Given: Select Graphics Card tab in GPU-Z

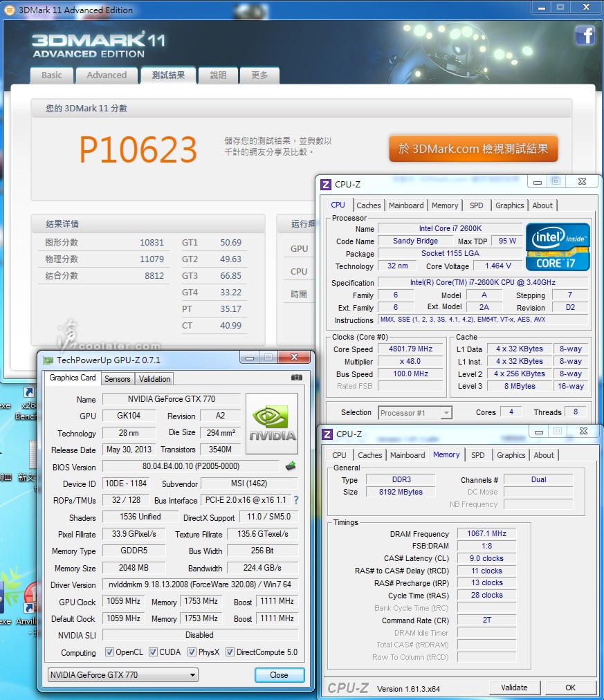Looking at the screenshot, I should [73, 378].
